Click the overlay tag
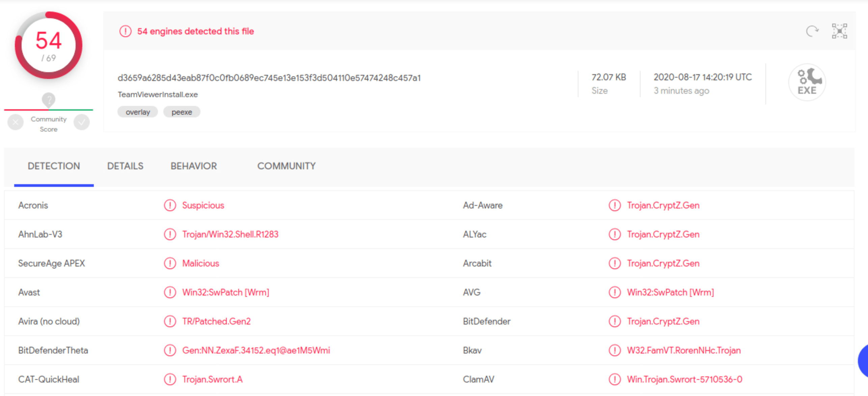Image resolution: width=868 pixels, height=396 pixels. click(x=138, y=112)
